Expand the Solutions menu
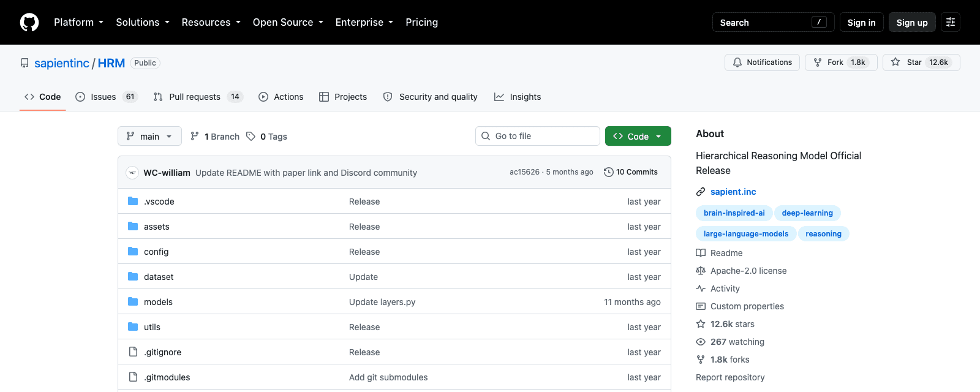The height and width of the screenshot is (392, 980). click(143, 22)
